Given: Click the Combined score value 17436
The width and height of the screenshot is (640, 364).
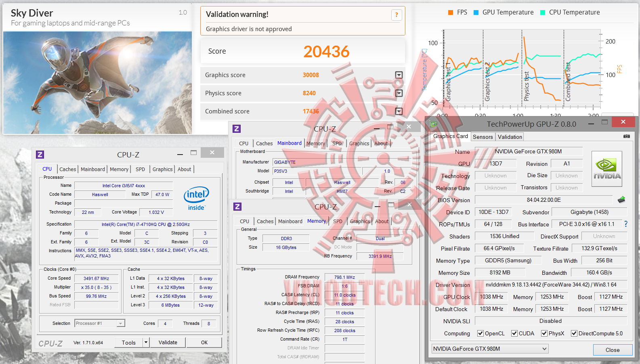Looking at the screenshot, I should point(311,111).
